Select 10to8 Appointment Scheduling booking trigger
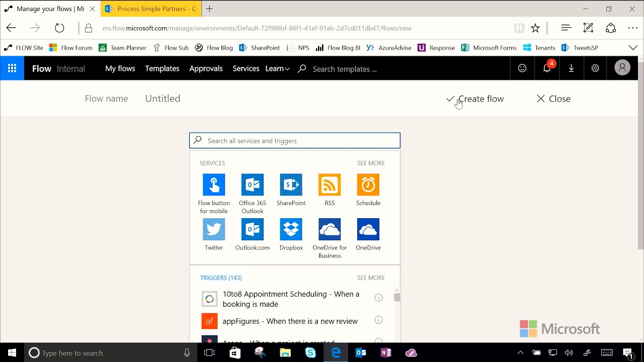This screenshot has height=362, width=644. (291, 299)
